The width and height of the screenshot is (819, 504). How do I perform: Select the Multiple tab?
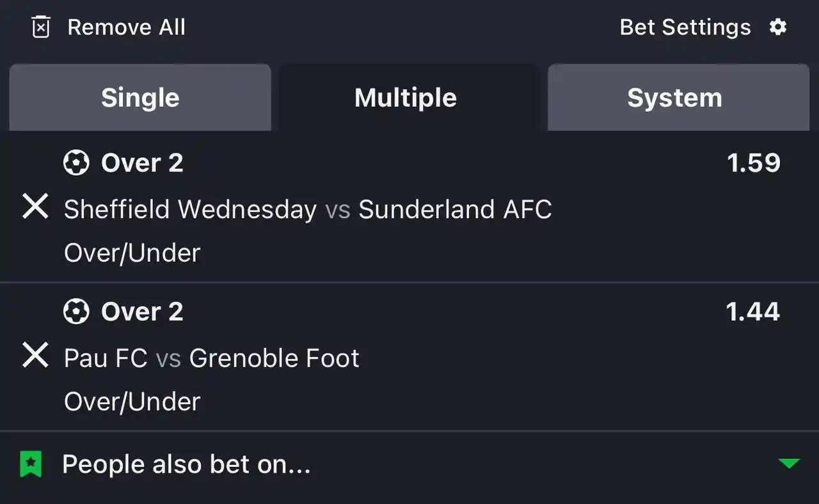coord(406,97)
